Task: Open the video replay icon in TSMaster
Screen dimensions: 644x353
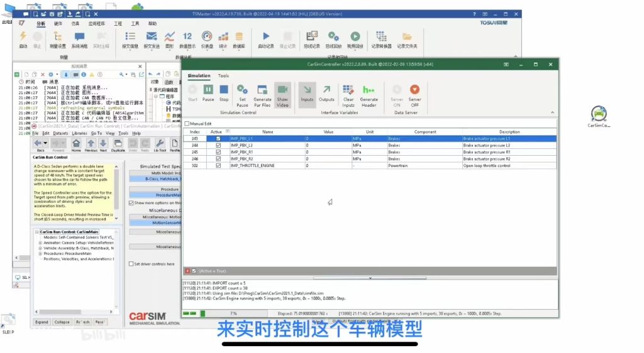Action: 355,40
